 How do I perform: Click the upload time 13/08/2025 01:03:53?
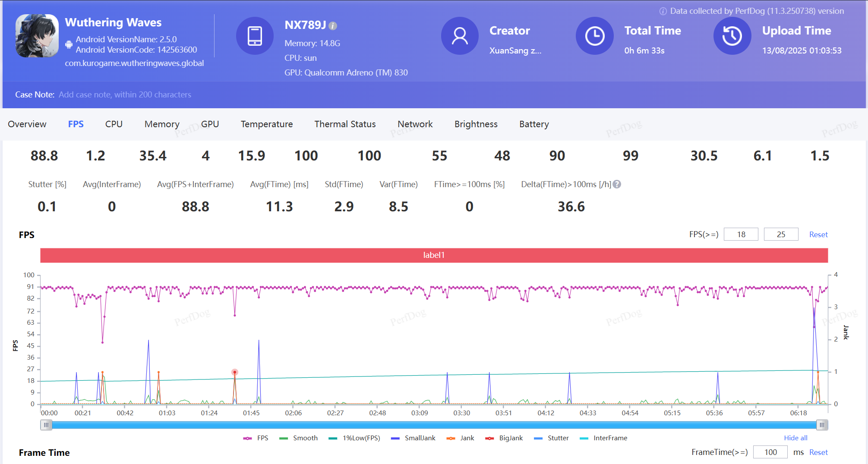[802, 51]
